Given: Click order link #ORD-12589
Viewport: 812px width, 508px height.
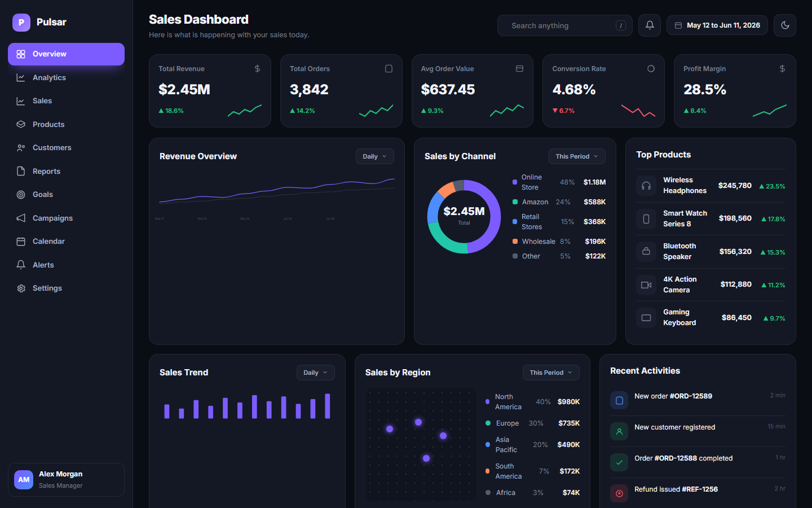Looking at the screenshot, I should 691,396.
